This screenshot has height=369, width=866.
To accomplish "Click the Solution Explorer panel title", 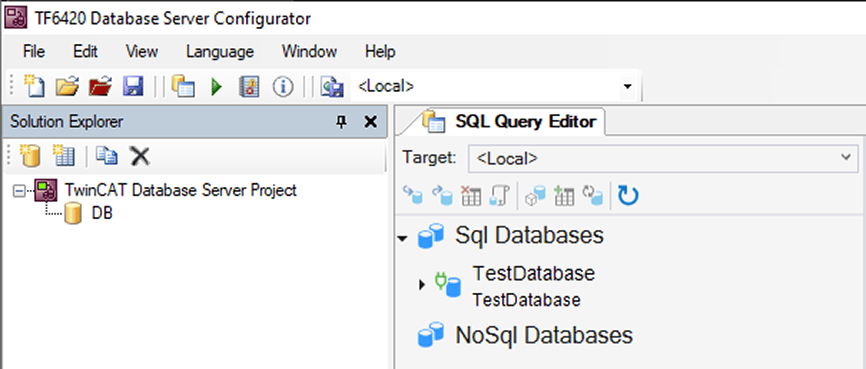I will pyautogui.click(x=67, y=122).
